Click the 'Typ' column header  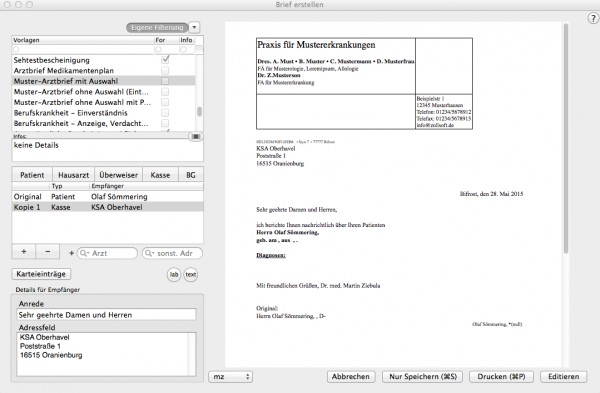point(70,186)
